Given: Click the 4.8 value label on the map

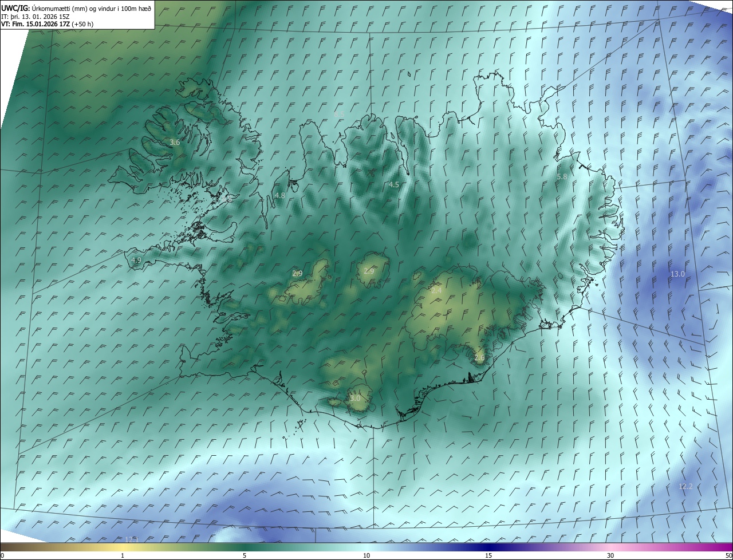Looking at the screenshot, I should click(x=280, y=195).
